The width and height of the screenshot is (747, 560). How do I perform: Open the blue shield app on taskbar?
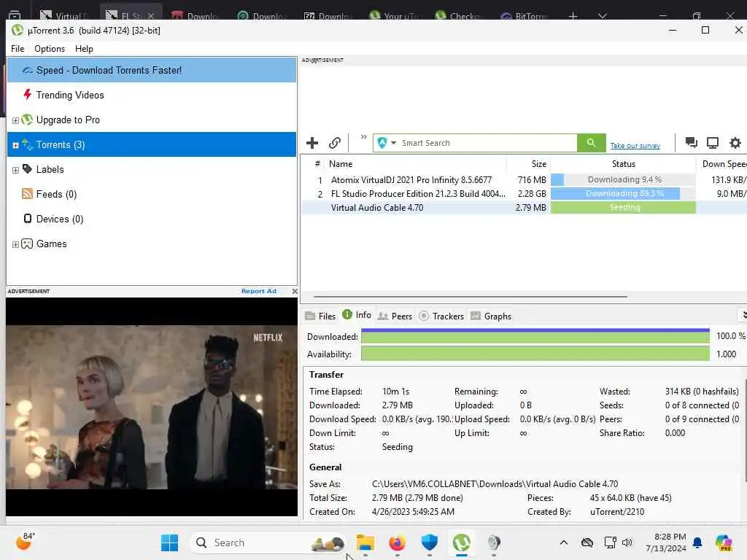click(429, 542)
